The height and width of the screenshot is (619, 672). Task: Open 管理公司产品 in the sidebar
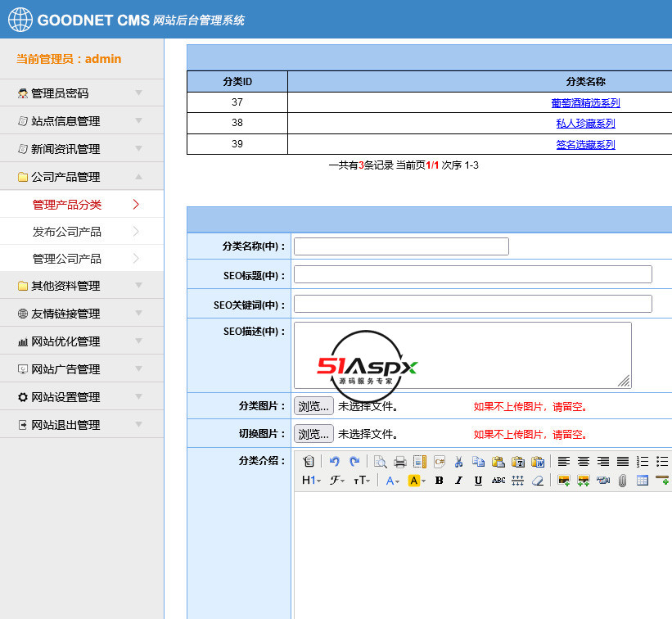point(67,259)
